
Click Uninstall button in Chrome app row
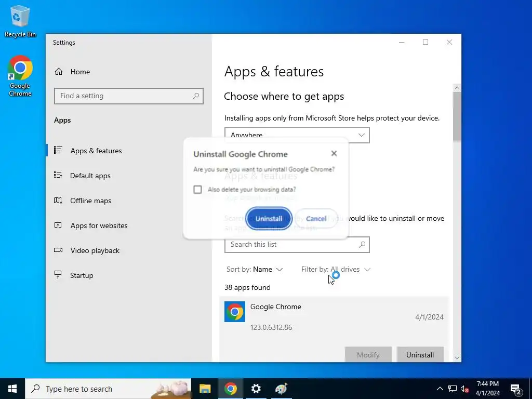point(420,354)
